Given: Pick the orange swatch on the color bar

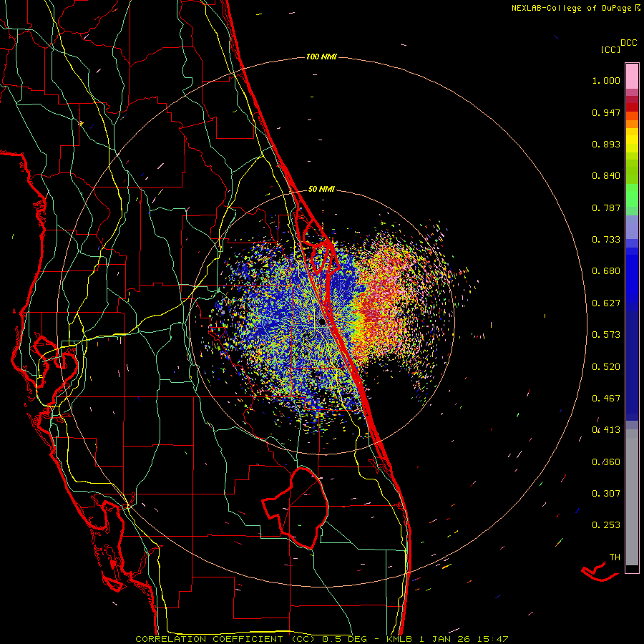Looking at the screenshot, I should [x=632, y=124].
